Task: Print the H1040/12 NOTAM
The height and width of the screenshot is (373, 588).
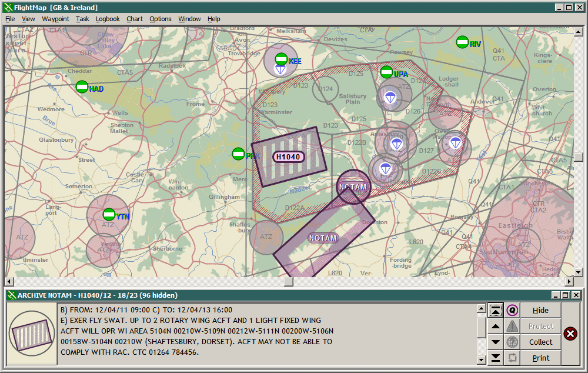Action: click(x=540, y=358)
